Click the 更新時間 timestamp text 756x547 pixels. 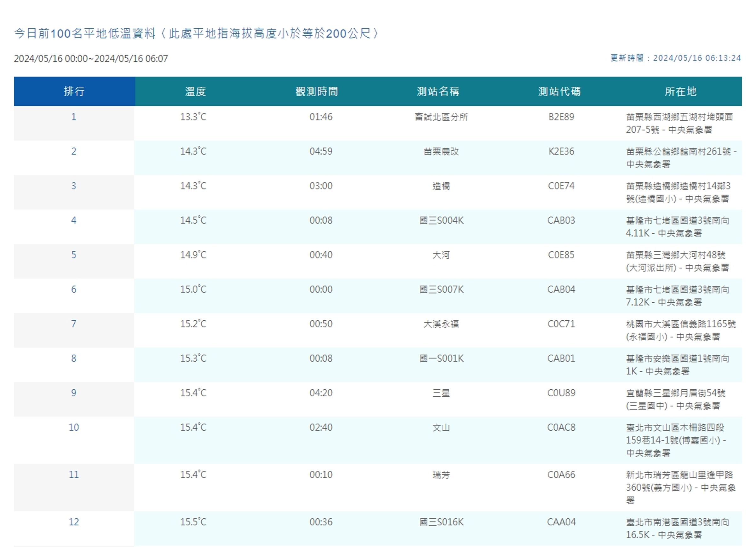[x=676, y=58]
